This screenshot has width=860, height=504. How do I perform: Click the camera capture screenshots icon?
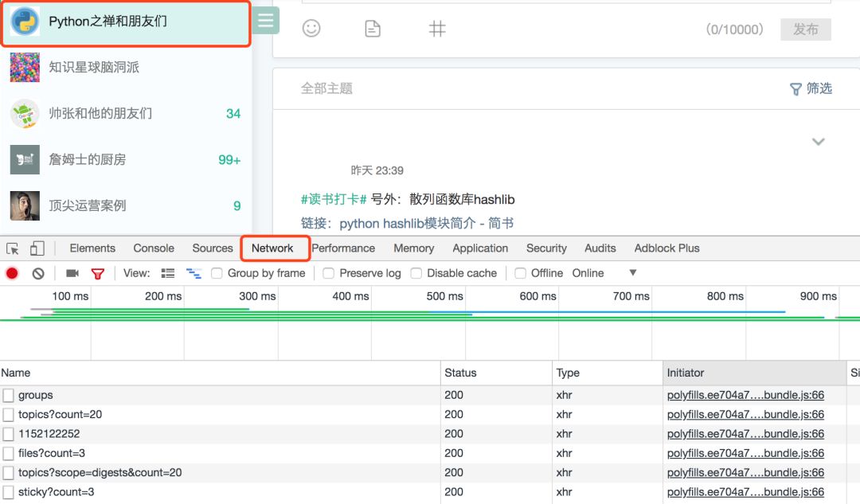coord(72,273)
